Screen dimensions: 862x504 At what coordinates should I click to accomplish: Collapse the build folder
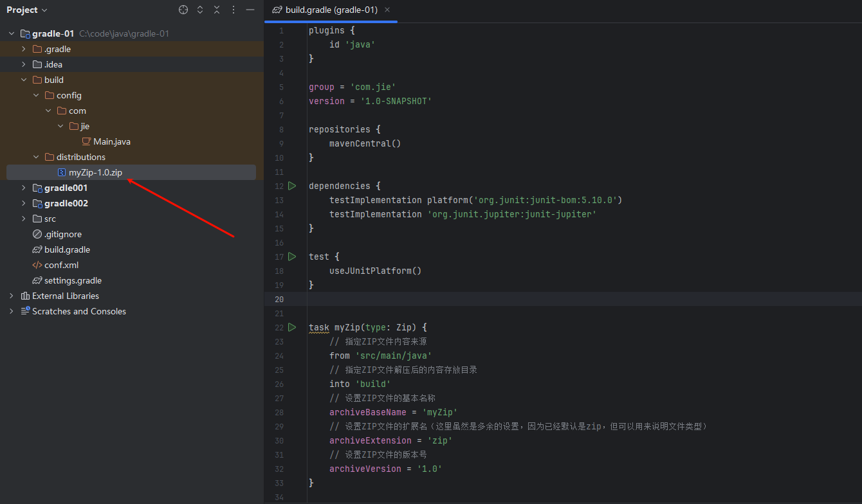pyautogui.click(x=24, y=80)
